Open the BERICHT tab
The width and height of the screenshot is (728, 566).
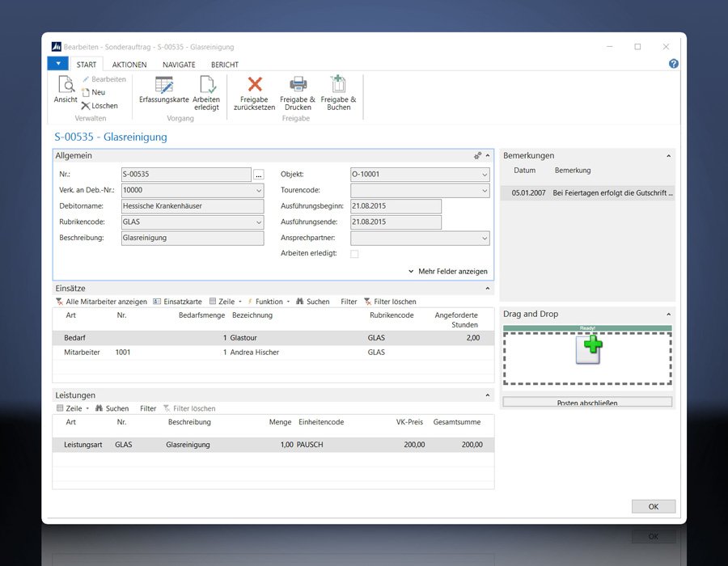224,64
